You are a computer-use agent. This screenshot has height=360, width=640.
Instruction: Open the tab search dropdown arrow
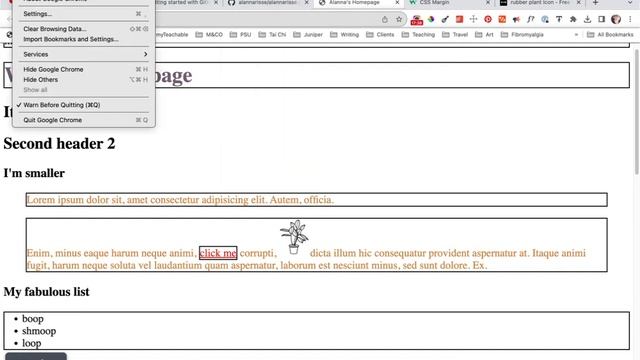tap(630, 3)
